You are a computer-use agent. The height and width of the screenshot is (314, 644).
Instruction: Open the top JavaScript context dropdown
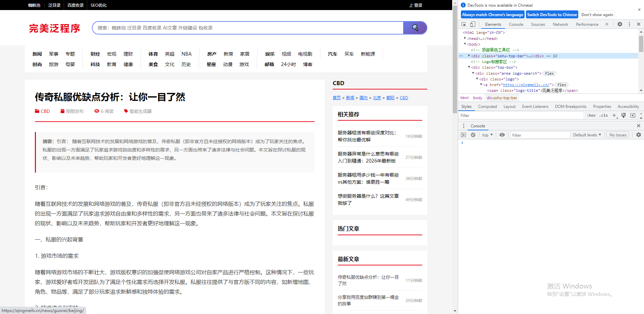(x=487, y=135)
